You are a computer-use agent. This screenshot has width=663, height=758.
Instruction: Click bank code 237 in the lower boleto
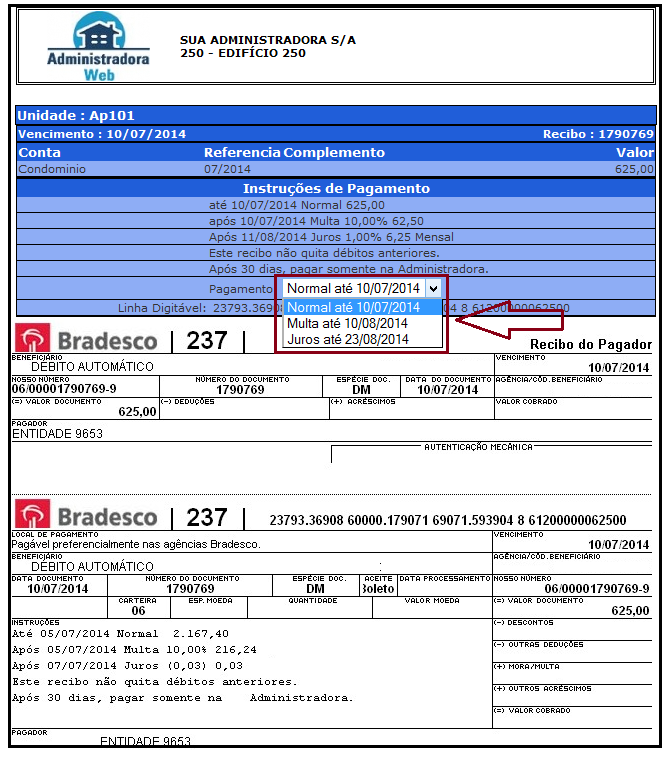pyautogui.click(x=207, y=518)
